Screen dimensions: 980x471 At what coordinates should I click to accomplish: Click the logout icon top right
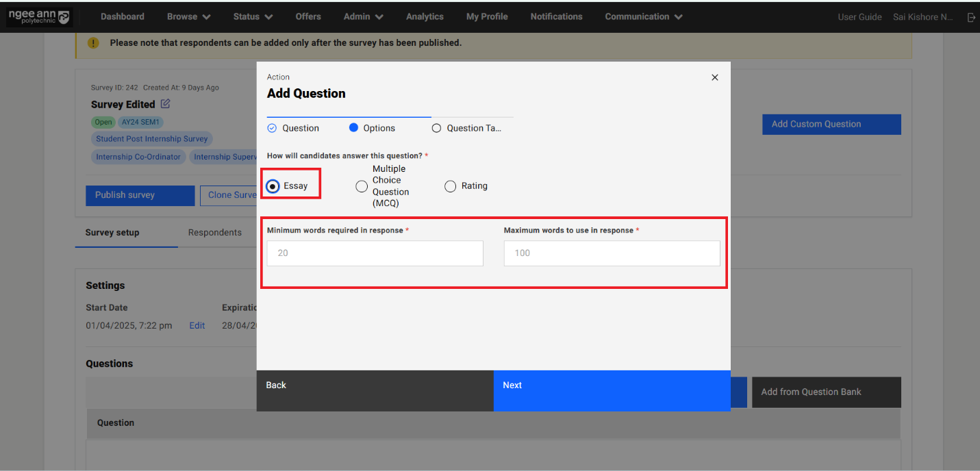pos(972,16)
